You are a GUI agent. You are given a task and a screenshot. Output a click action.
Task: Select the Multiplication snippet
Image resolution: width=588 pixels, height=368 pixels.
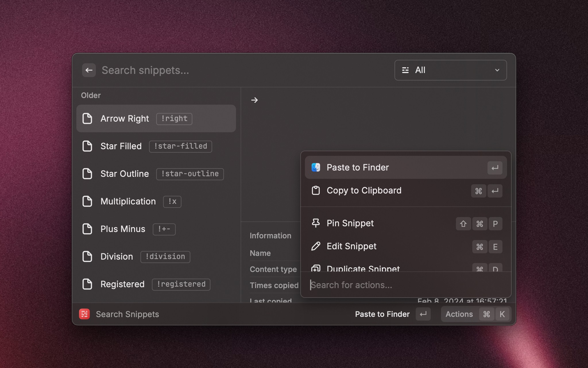point(156,201)
